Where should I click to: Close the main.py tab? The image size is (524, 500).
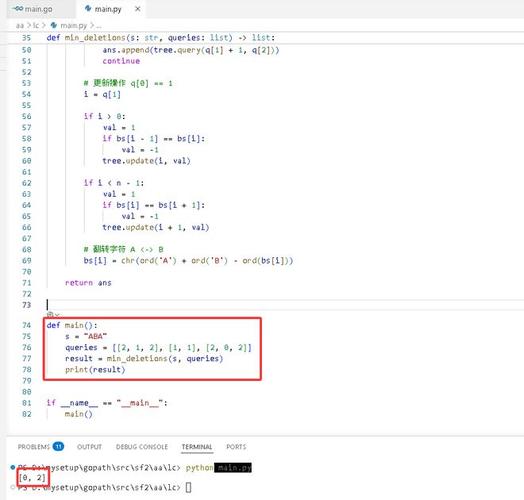pyautogui.click(x=137, y=9)
